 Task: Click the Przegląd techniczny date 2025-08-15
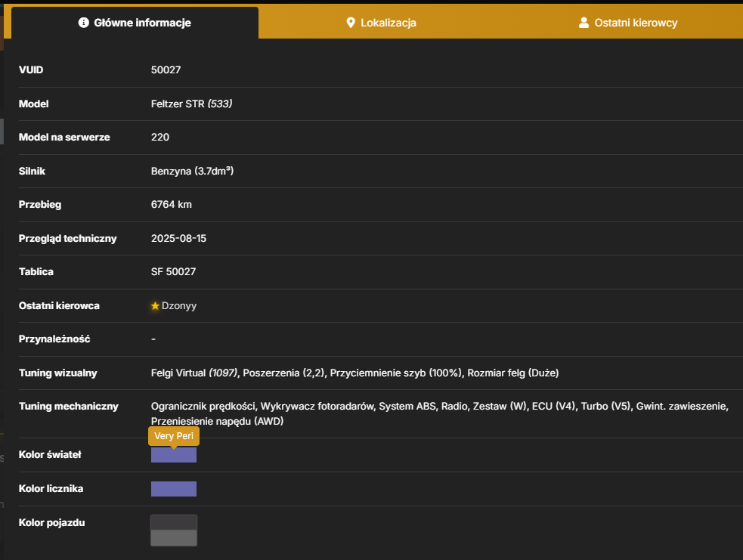[x=178, y=238]
